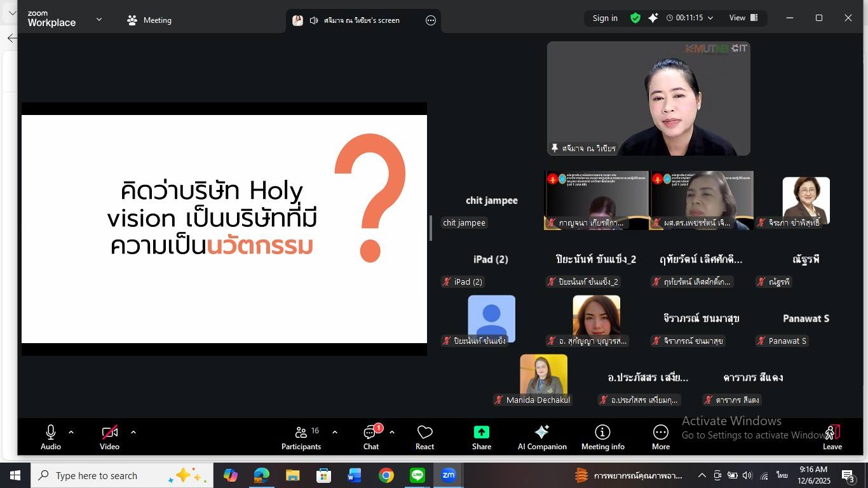The height and width of the screenshot is (488, 868).
Task: Show Meeting info details
Action: pyautogui.click(x=602, y=437)
